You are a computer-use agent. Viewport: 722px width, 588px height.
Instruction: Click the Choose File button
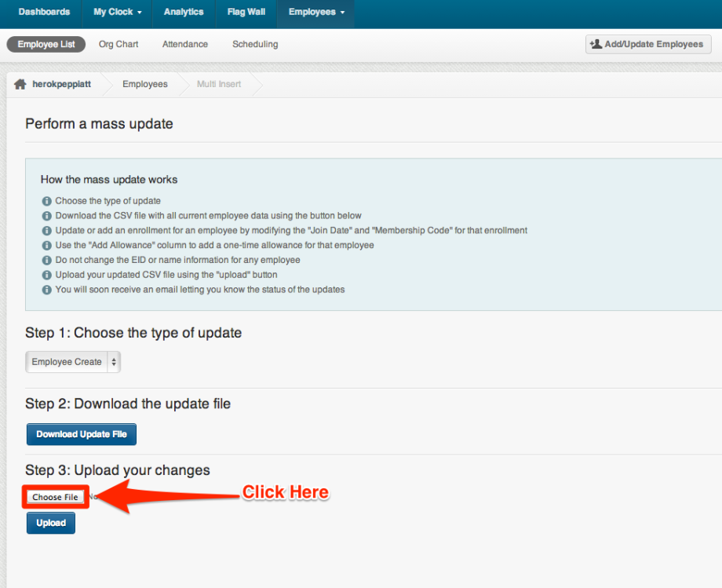coord(55,497)
